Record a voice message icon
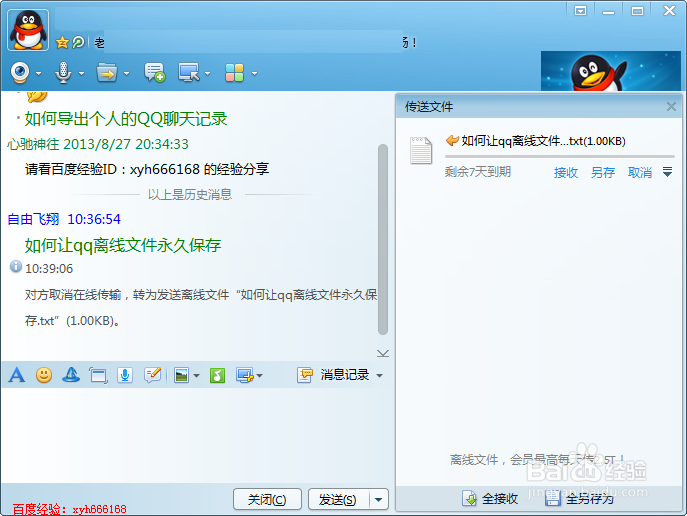Screen dimensions: 687x516 point(125,375)
